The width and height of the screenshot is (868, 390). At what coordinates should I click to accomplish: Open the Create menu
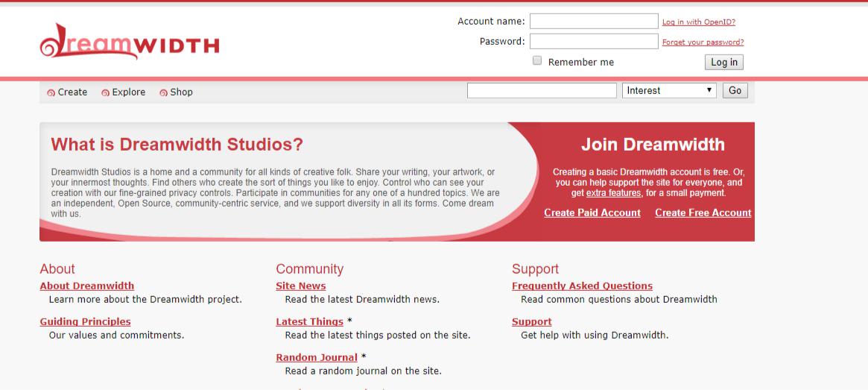[x=72, y=92]
